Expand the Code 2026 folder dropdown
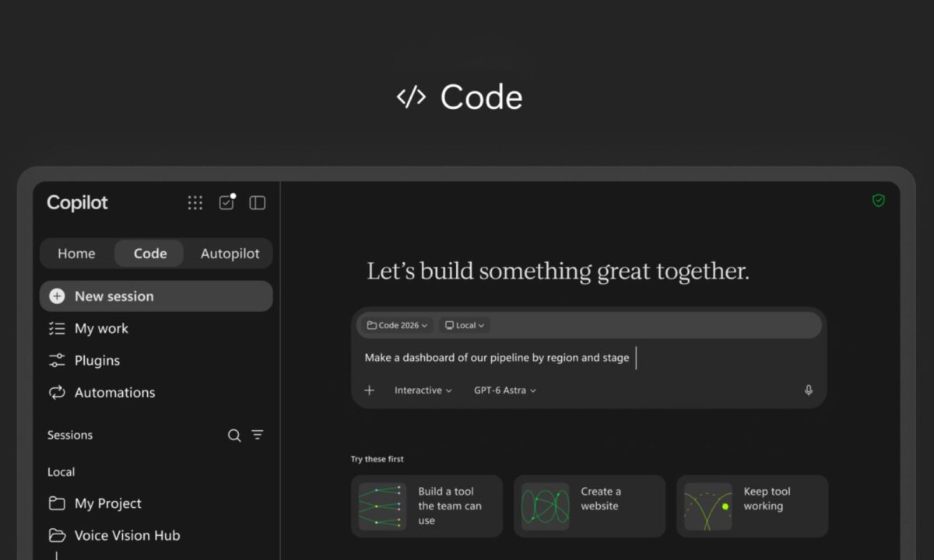934x560 pixels. click(398, 325)
